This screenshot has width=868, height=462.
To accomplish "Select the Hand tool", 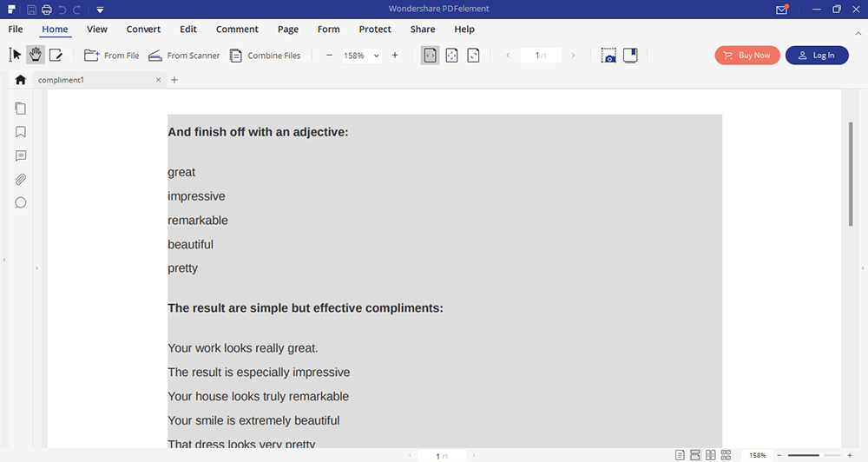I will click(36, 55).
